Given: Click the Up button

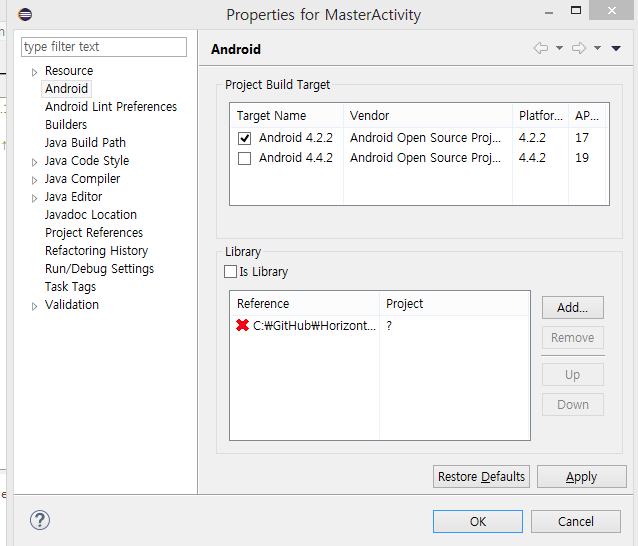Looking at the screenshot, I should (x=572, y=374).
